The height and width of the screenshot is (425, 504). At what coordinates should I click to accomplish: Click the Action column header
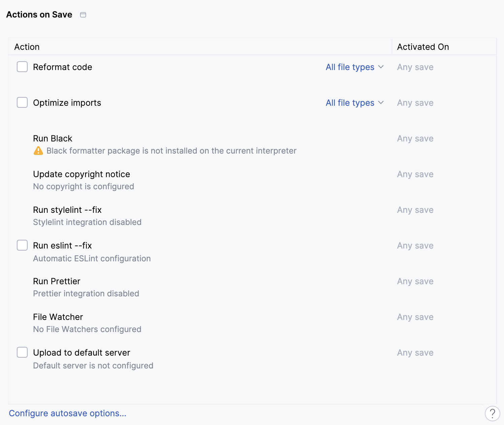pyautogui.click(x=27, y=47)
